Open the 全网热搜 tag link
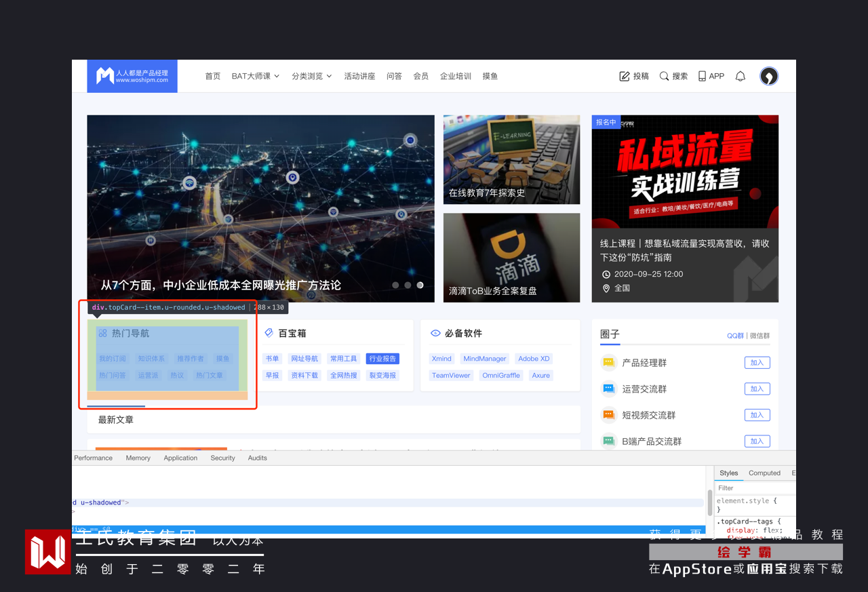868x592 pixels. (343, 375)
